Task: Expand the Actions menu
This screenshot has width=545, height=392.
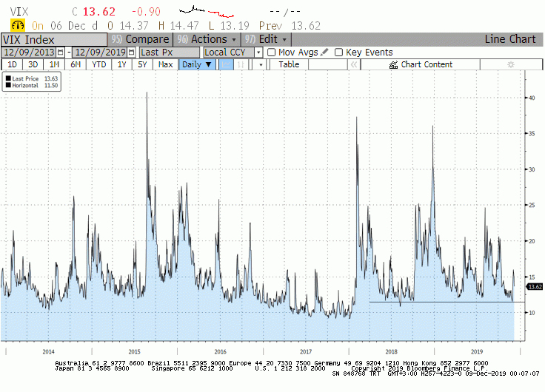Action: pyautogui.click(x=207, y=39)
